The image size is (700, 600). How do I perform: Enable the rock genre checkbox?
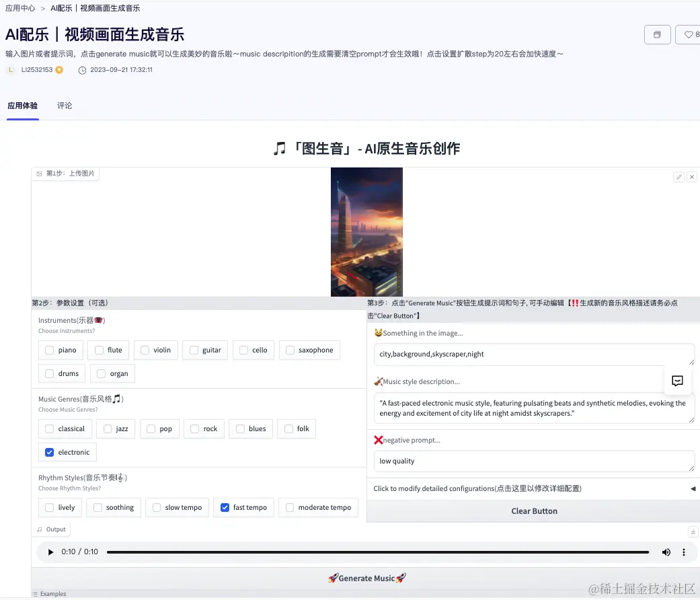194,428
